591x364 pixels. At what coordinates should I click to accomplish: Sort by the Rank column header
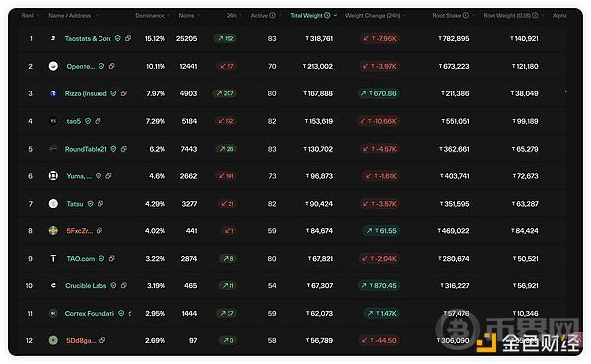[28, 15]
